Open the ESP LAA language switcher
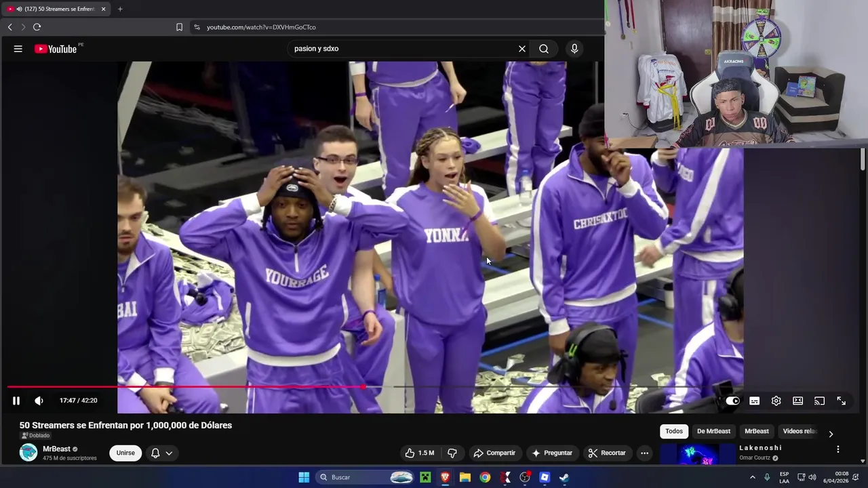The width and height of the screenshot is (868, 488). point(784,477)
